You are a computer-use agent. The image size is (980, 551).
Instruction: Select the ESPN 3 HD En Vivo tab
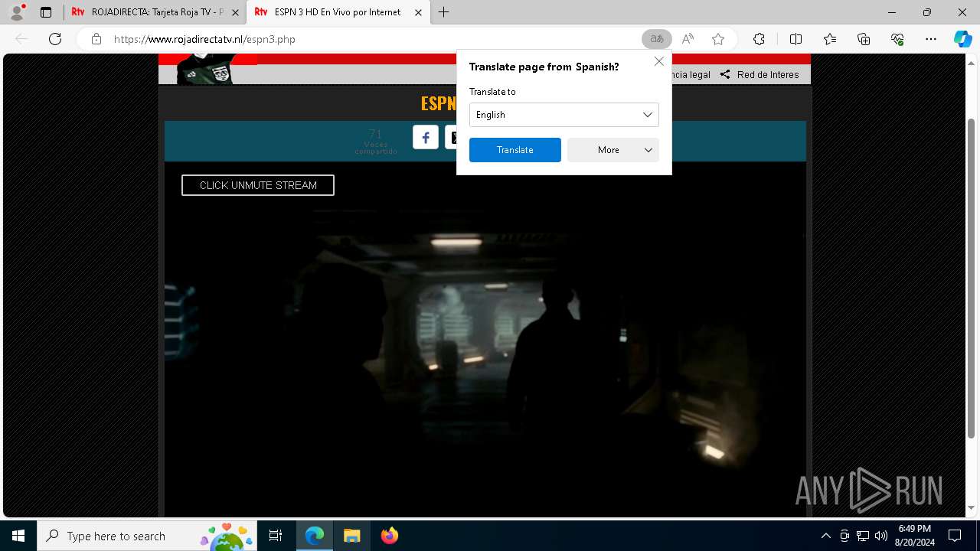point(338,12)
